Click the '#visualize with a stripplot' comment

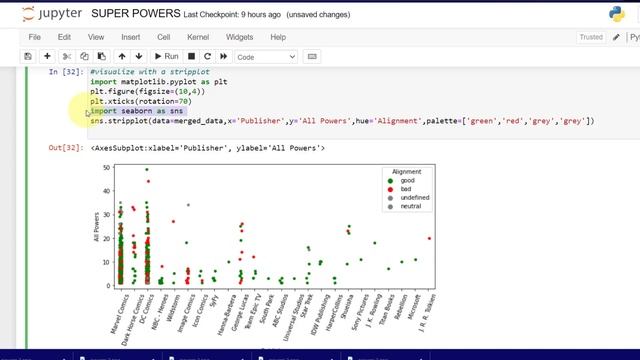coord(150,72)
